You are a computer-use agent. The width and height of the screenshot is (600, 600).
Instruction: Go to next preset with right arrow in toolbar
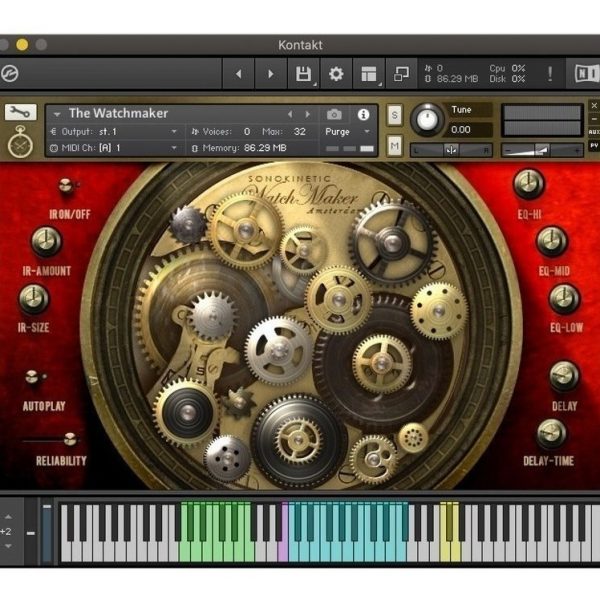tap(271, 73)
